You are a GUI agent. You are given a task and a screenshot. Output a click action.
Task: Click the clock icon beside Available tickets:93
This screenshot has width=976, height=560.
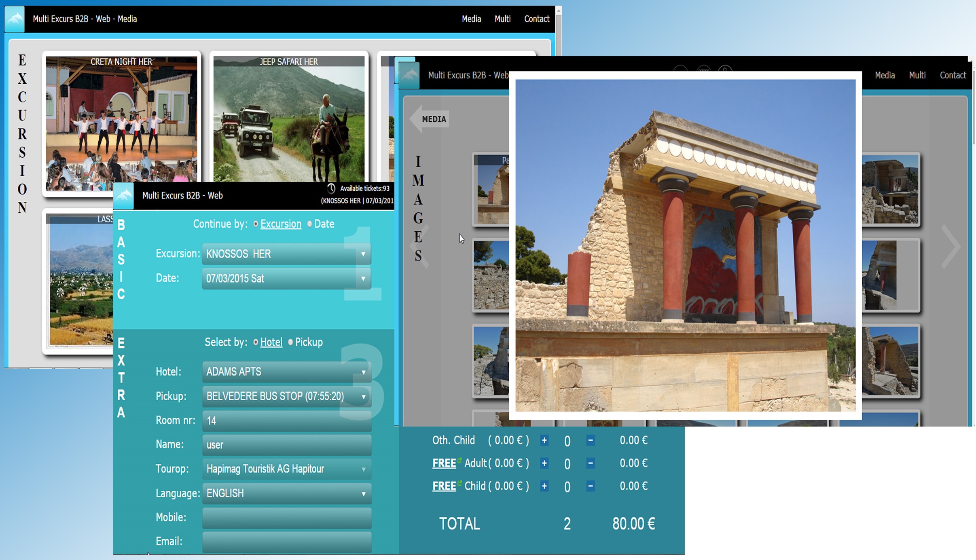pyautogui.click(x=332, y=188)
